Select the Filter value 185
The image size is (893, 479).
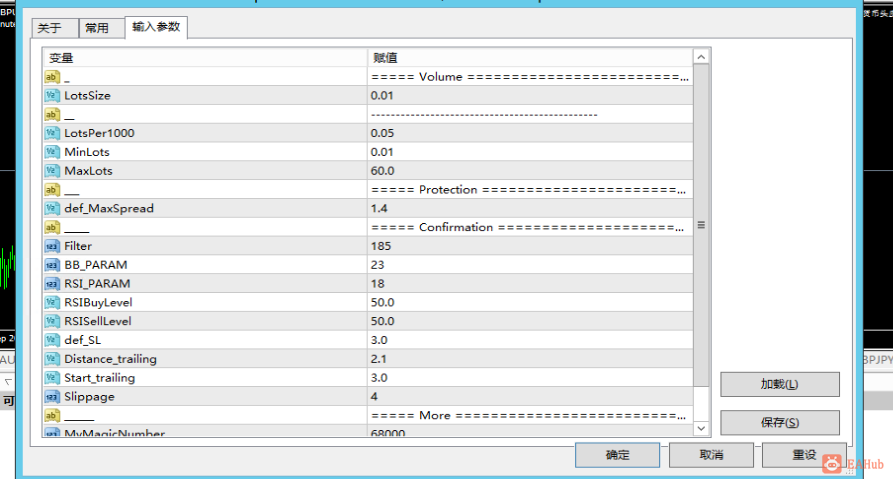(x=381, y=246)
